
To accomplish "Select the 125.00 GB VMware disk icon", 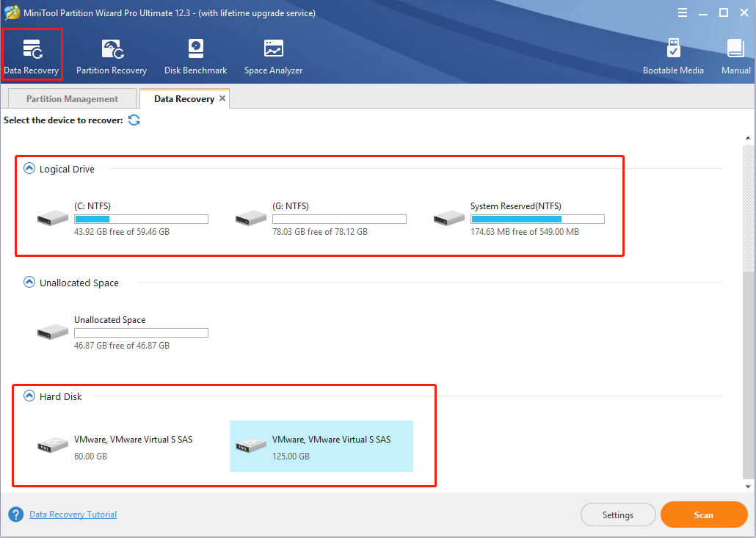I will click(x=251, y=445).
